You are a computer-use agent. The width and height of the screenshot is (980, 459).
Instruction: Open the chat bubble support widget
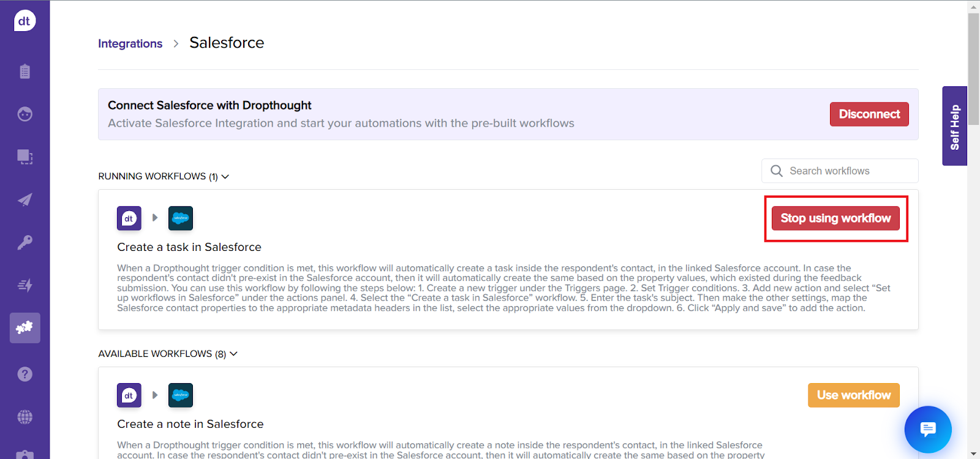click(x=927, y=429)
